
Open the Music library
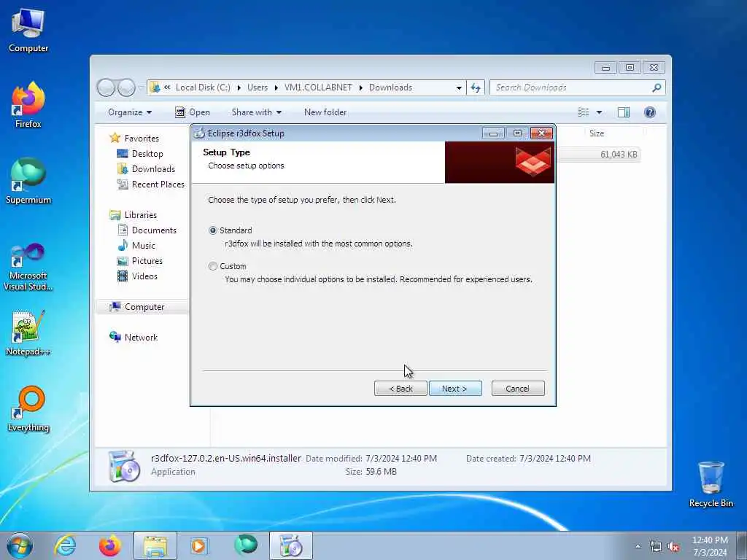[x=144, y=246]
